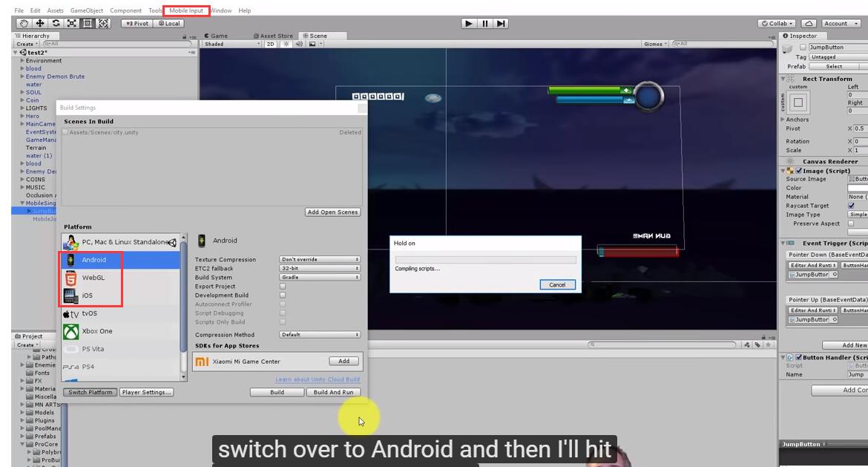Screen dimensions: 868x467
Task: Open the GameObject menu
Action: (86, 10)
